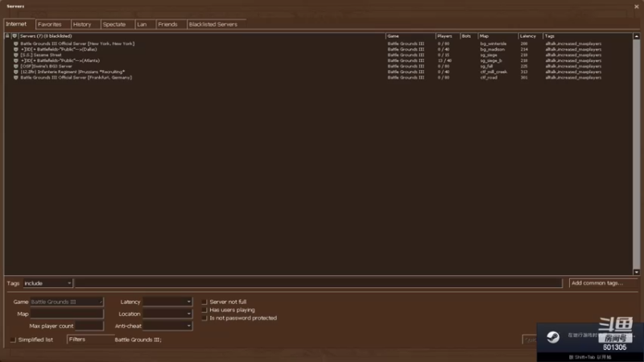Expand the Latency filter dropdown
This screenshot has width=644, height=362.
tap(167, 302)
